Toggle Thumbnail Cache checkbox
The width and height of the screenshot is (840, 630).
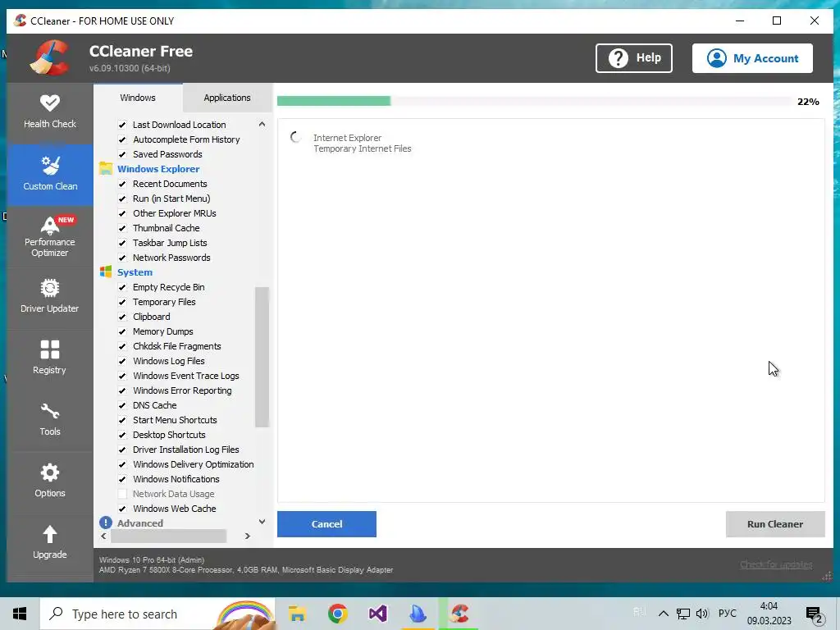(122, 228)
